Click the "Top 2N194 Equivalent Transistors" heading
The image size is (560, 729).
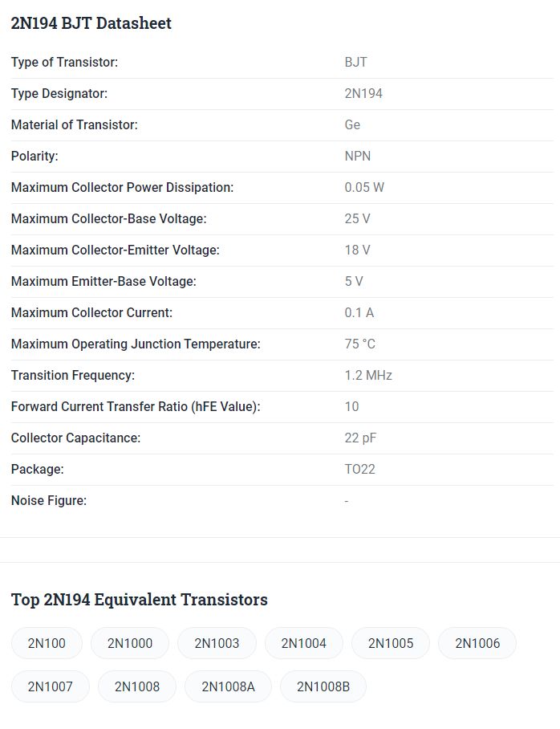point(140,600)
